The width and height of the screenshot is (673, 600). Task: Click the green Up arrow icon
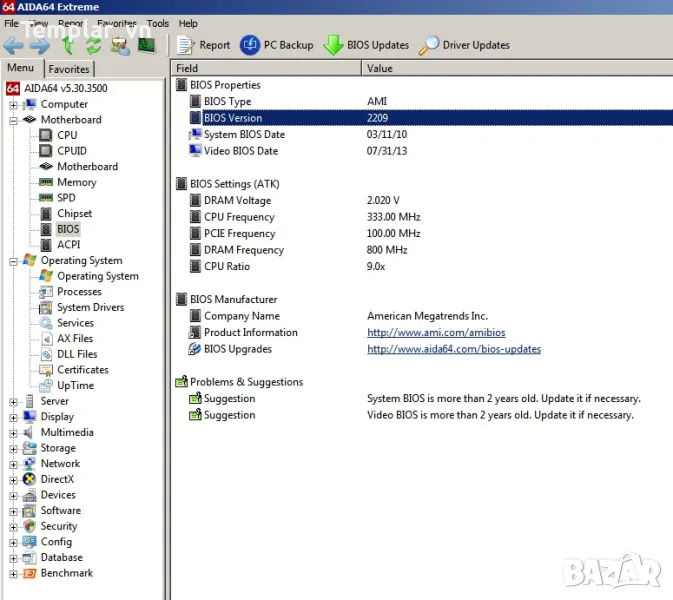point(68,45)
